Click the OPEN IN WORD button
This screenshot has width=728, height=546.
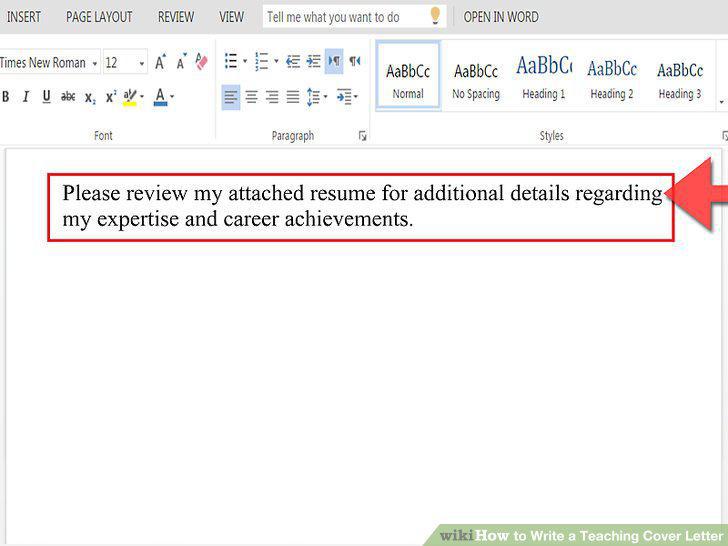point(501,17)
